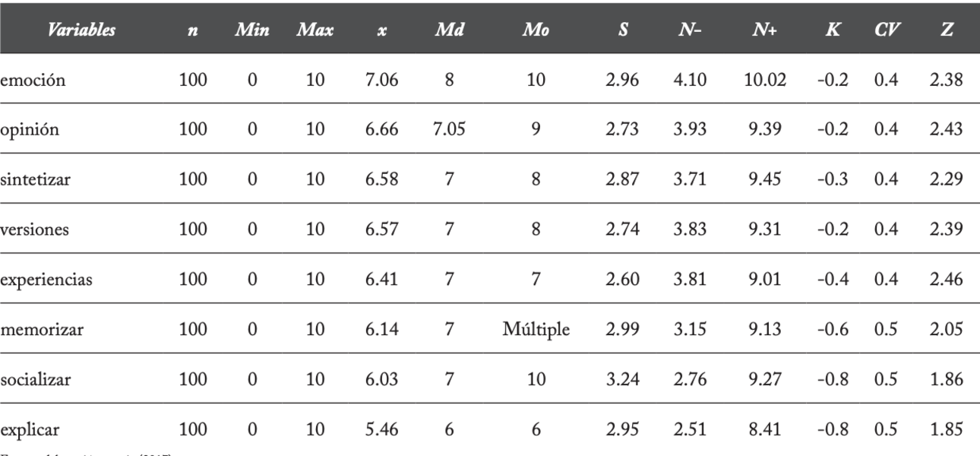This screenshot has width=980, height=456.
Task: Click the 3.24 standard deviation cell
Action: [622, 380]
